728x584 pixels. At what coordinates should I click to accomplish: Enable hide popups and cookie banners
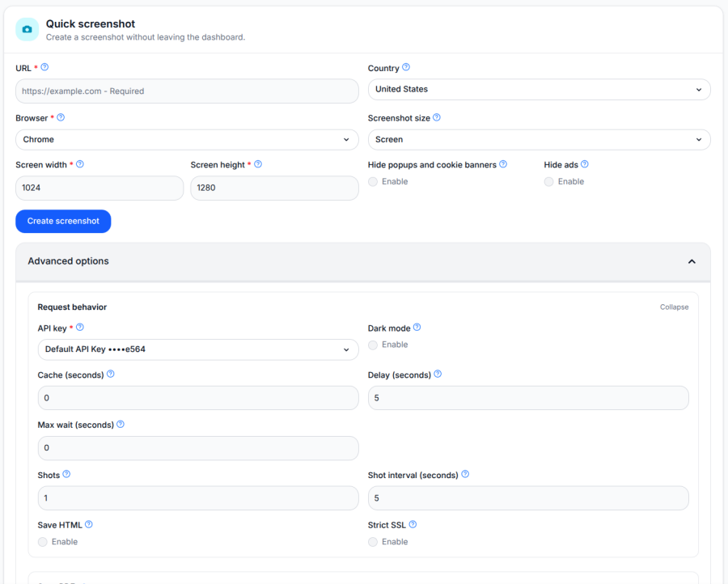[372, 181]
